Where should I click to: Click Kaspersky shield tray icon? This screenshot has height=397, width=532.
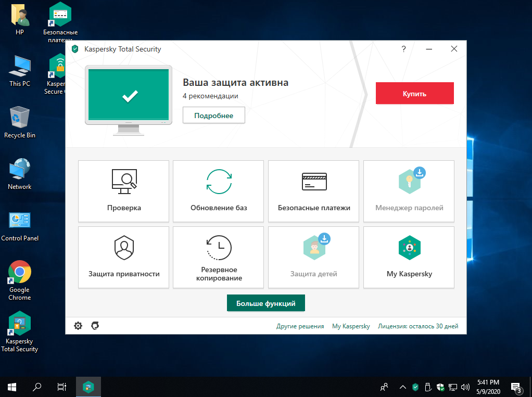click(415, 387)
